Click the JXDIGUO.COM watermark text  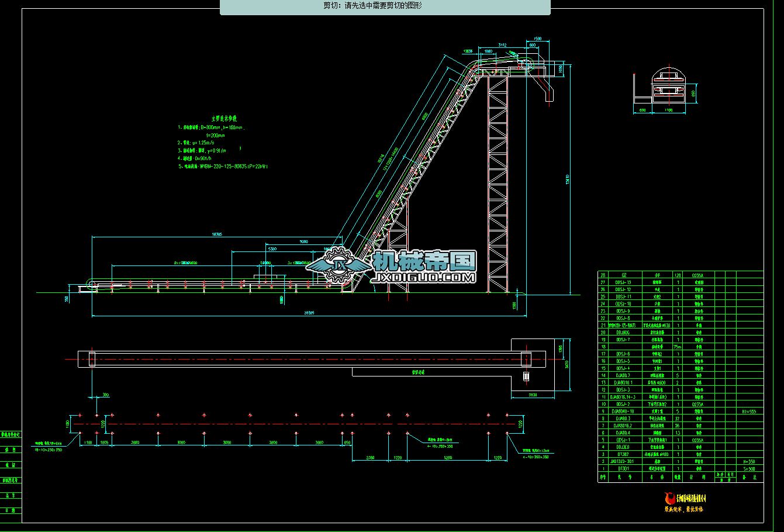pyautogui.click(x=424, y=278)
